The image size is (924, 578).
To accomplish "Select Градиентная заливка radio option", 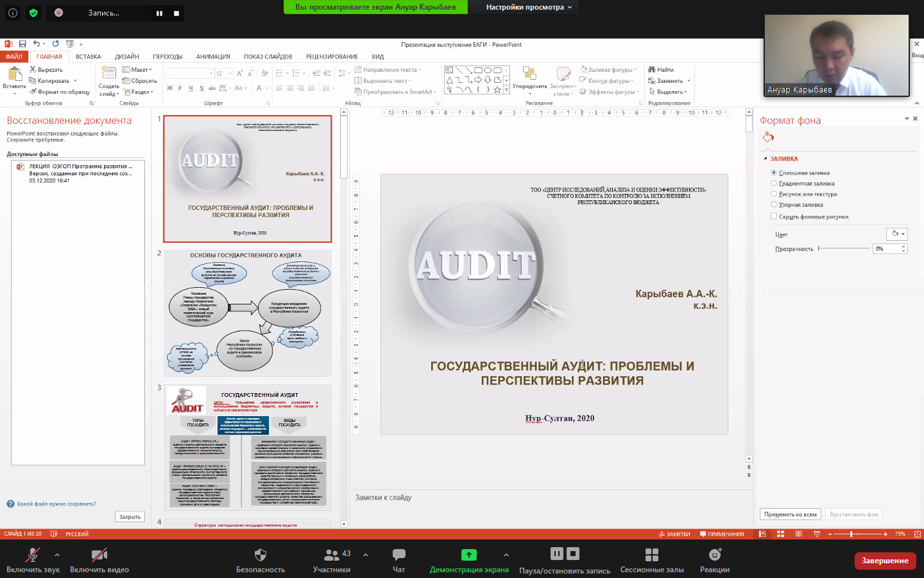I will coord(774,184).
